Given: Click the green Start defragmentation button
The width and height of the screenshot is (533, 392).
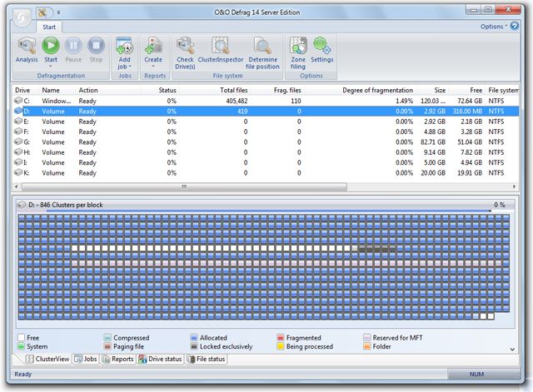Looking at the screenshot, I should click(51, 46).
